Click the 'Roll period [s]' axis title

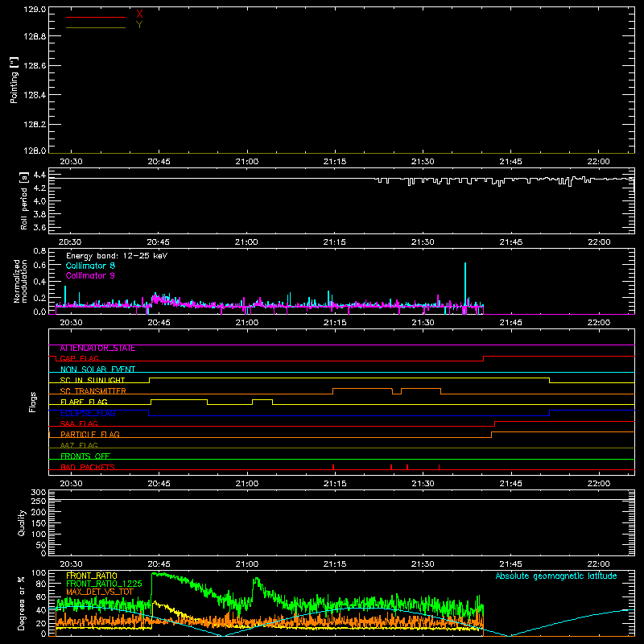tap(24, 200)
